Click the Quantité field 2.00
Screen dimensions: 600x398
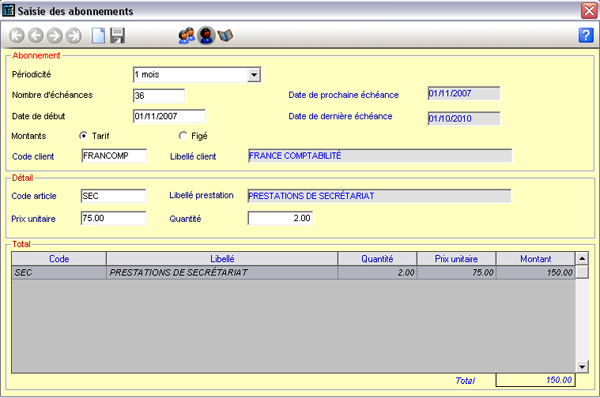280,218
